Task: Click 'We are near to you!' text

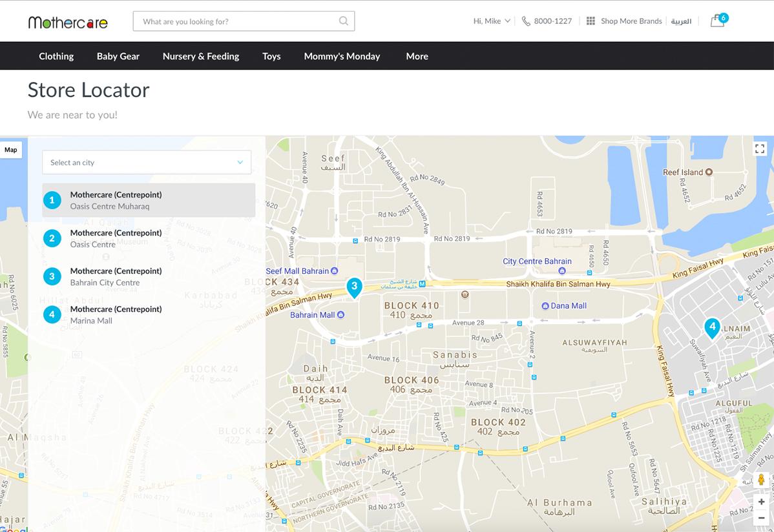Action: pos(72,115)
